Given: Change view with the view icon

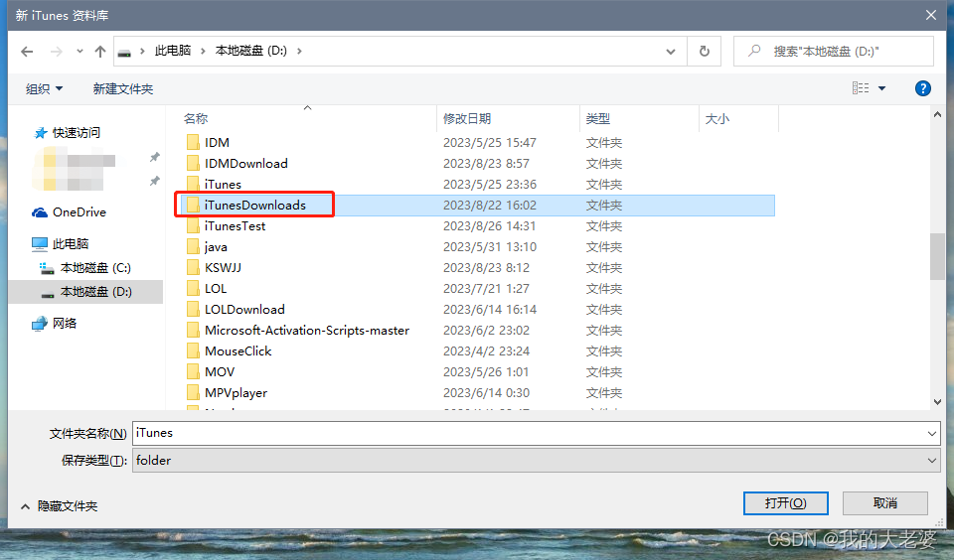Looking at the screenshot, I should 861,88.
